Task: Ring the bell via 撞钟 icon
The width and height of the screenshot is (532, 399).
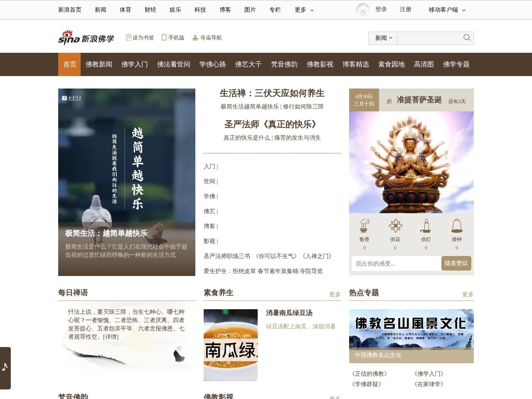Action: coord(457,226)
